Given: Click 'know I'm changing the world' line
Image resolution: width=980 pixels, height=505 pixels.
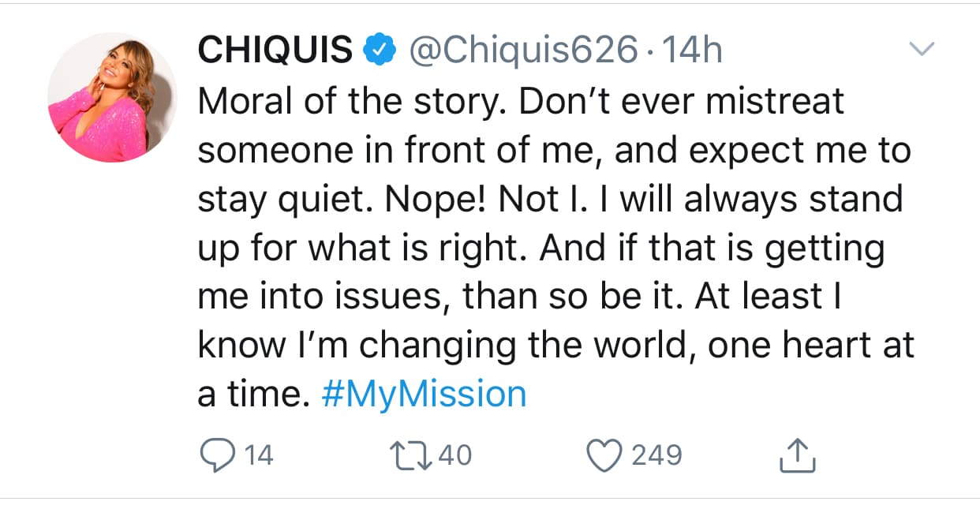Looking at the screenshot, I should [555, 346].
